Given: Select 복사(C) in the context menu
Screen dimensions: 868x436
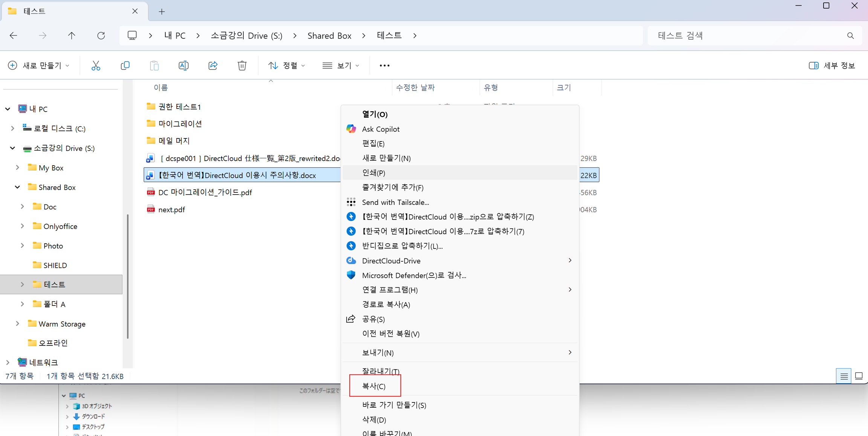Looking at the screenshot, I should (x=374, y=386).
